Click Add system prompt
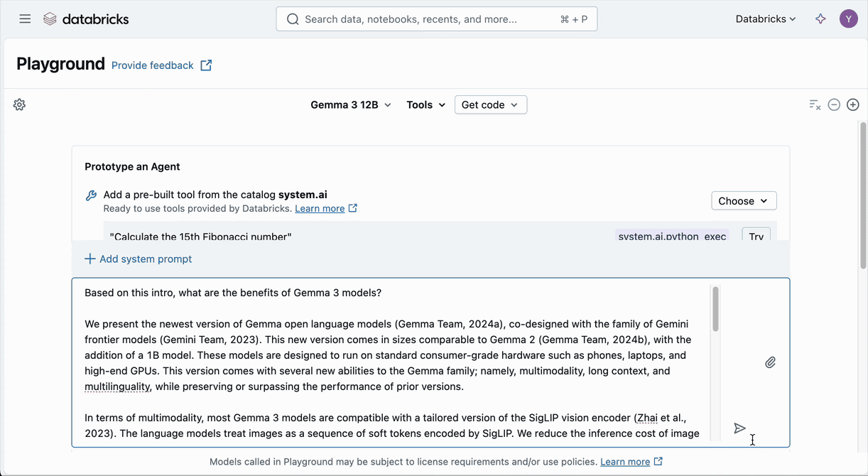Image resolution: width=868 pixels, height=476 pixels. (x=139, y=259)
